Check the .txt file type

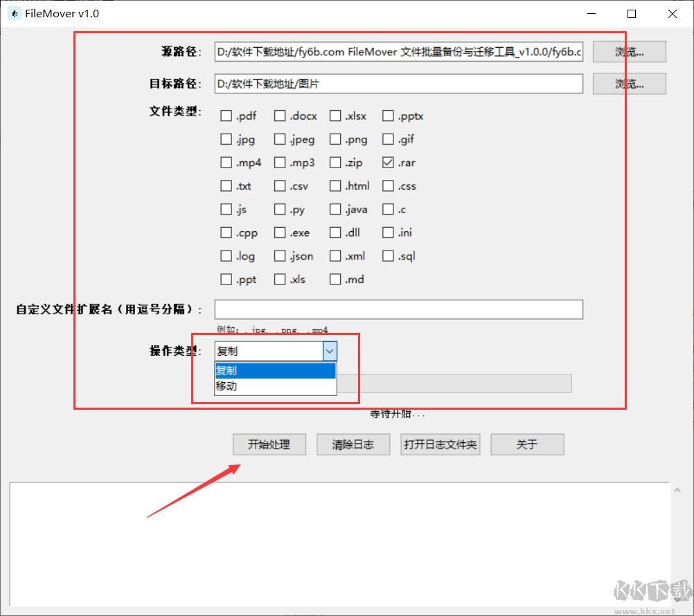point(226,185)
